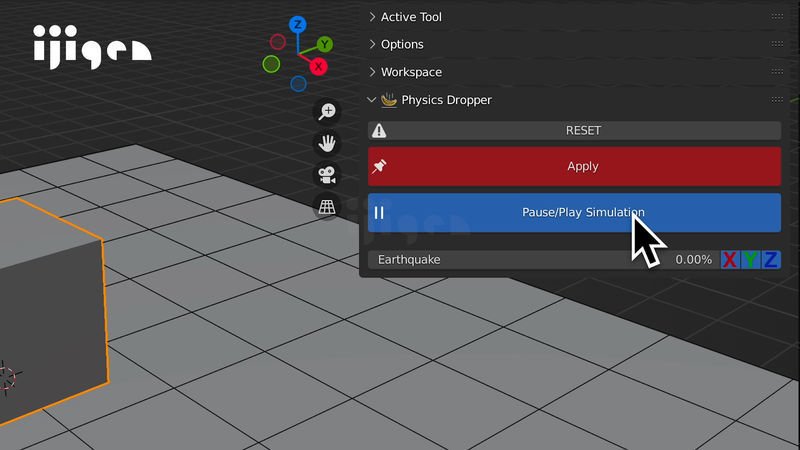Click Workspace panel drag grip
The image size is (800, 450).
[777, 71]
